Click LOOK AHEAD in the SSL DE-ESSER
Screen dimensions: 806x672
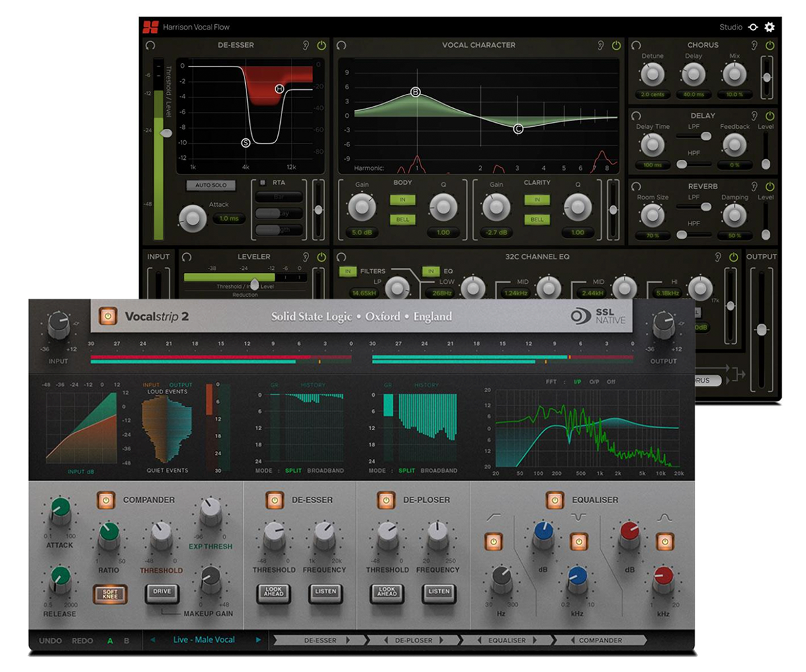click(273, 594)
